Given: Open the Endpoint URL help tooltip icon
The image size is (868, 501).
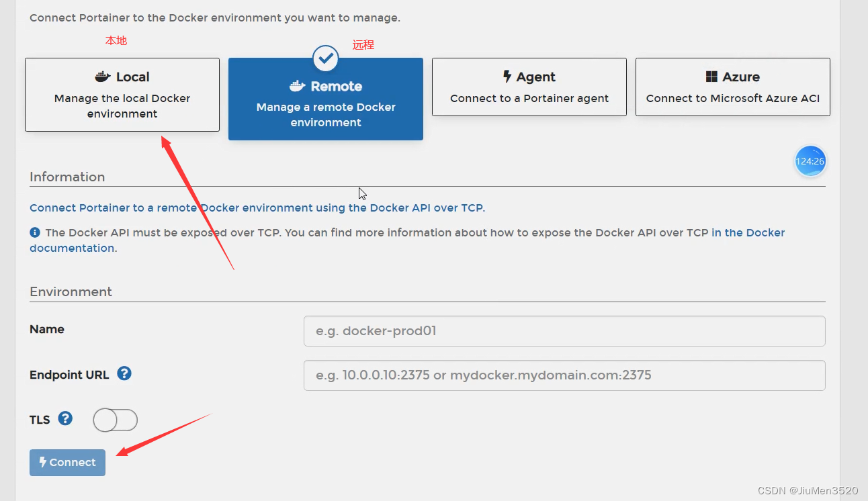Looking at the screenshot, I should tap(124, 373).
